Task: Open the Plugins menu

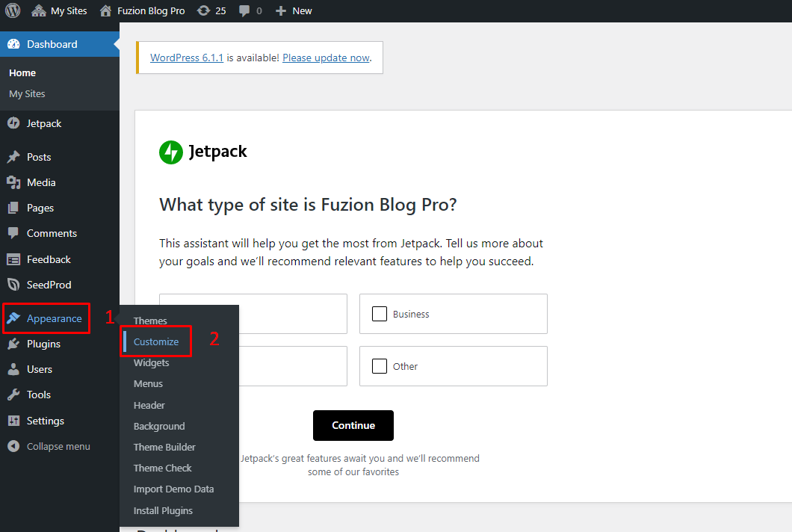Action: [x=43, y=344]
